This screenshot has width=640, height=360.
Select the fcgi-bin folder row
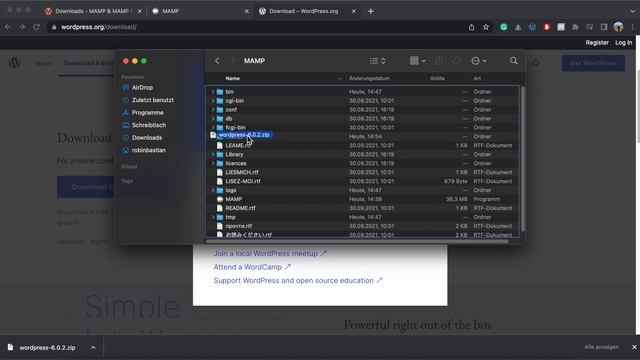362,128
